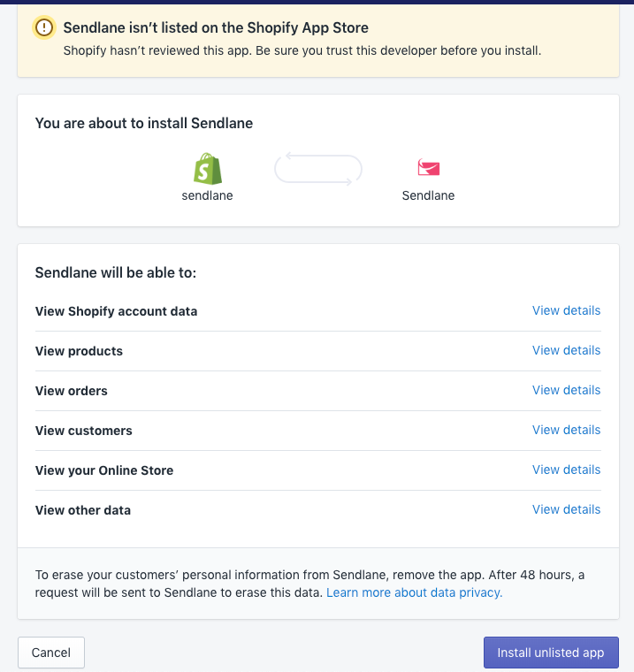Open Learn more about data privacy link

[x=414, y=592]
